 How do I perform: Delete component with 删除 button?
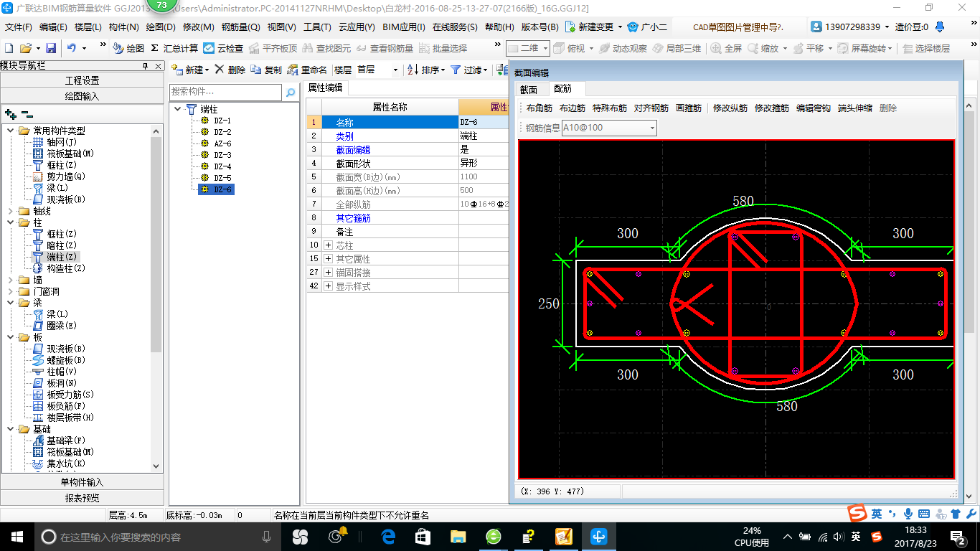230,70
